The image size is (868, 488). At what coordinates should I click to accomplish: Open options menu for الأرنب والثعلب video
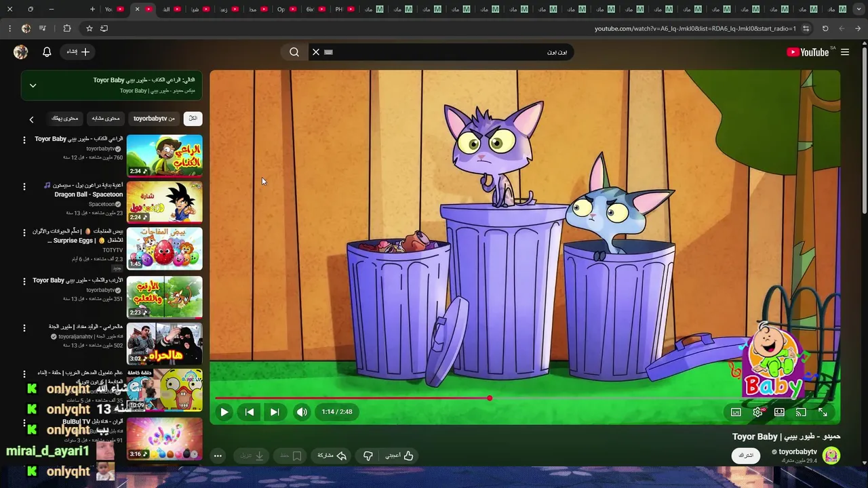(x=24, y=281)
